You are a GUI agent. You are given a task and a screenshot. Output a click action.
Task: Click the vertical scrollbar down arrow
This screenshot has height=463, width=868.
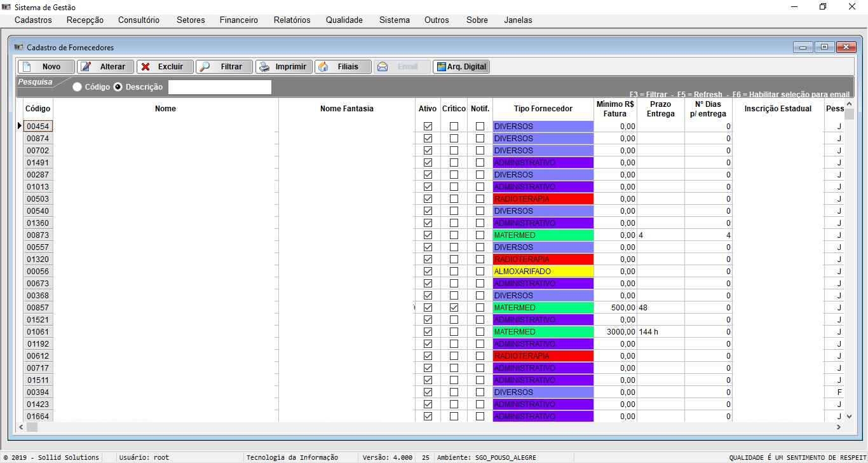click(x=850, y=417)
